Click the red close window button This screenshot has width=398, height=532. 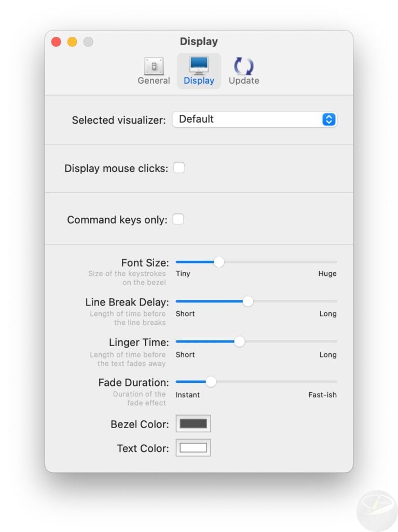coord(56,42)
